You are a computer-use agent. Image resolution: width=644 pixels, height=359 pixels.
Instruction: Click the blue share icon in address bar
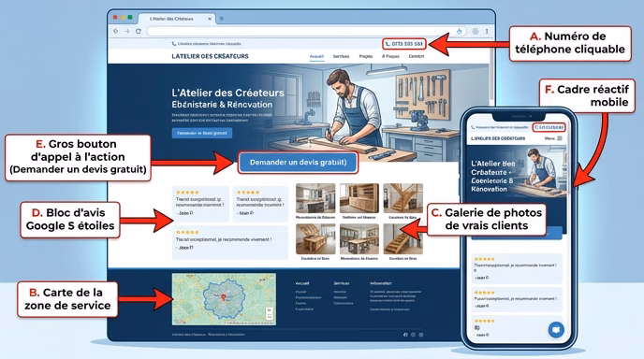point(460,31)
